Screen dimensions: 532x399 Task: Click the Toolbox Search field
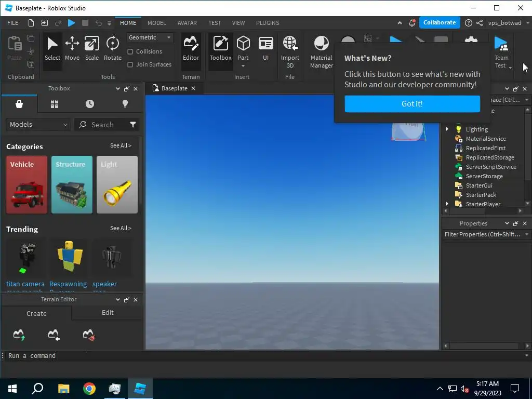point(102,125)
